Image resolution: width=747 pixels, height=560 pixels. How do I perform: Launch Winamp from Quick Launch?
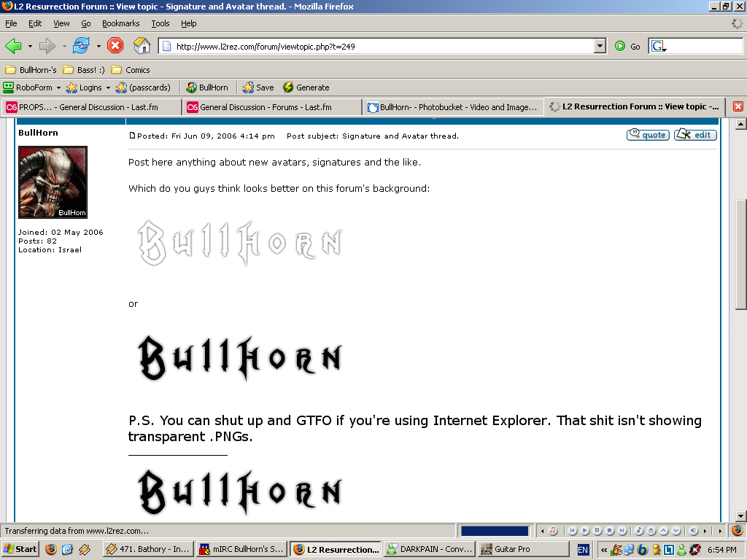click(x=85, y=549)
